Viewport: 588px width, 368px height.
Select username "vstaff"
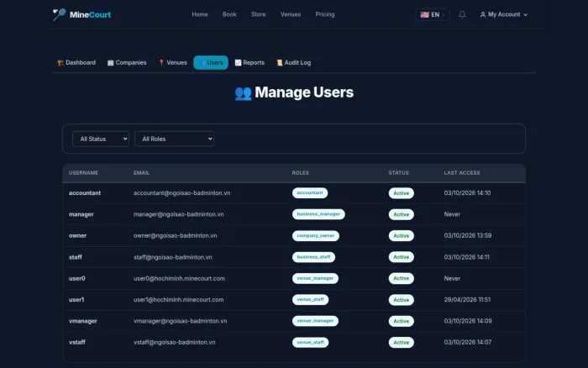tap(77, 342)
